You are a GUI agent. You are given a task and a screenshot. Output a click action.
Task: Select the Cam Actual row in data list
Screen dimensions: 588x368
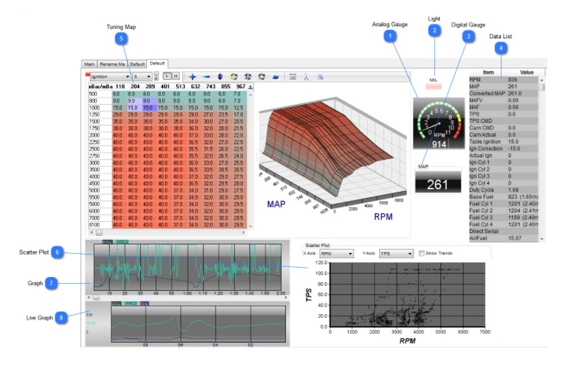point(504,135)
